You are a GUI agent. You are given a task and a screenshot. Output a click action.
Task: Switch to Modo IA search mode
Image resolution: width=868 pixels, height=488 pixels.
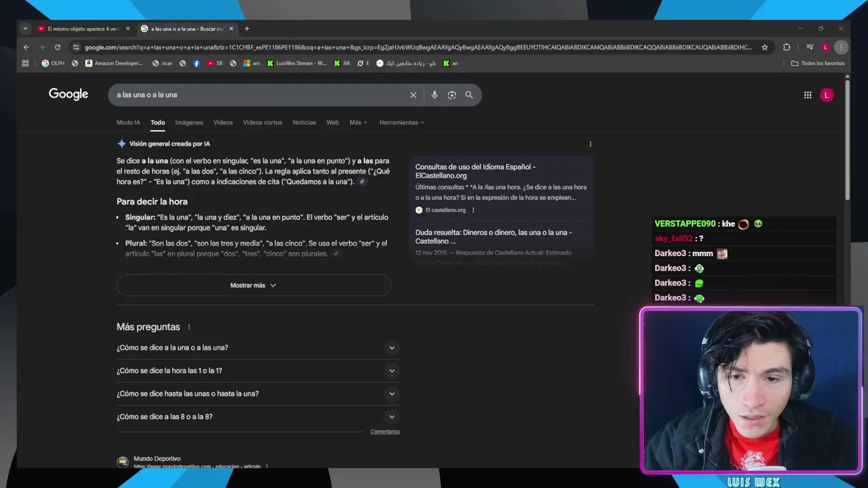[x=128, y=123]
